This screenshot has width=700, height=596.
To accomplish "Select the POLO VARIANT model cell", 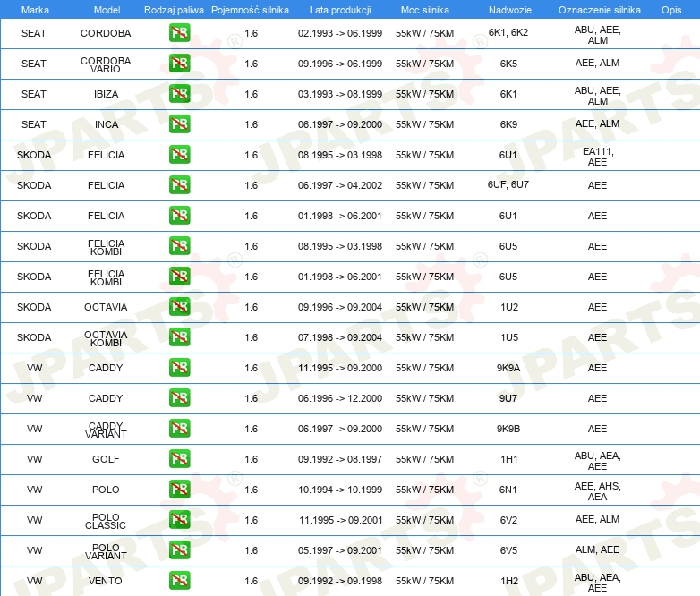I will [106, 551].
